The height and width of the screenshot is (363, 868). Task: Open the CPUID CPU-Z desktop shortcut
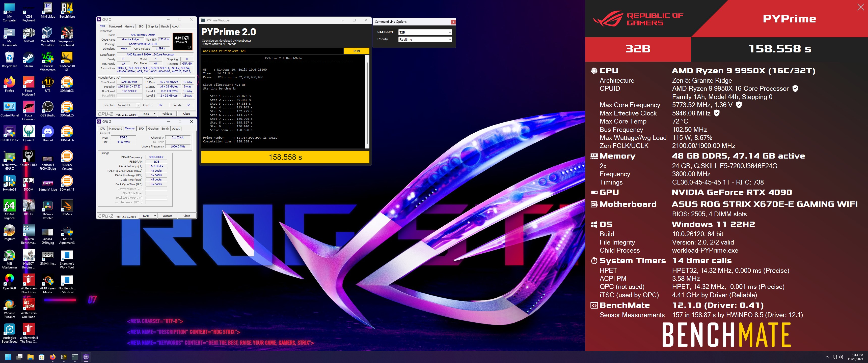(9, 134)
